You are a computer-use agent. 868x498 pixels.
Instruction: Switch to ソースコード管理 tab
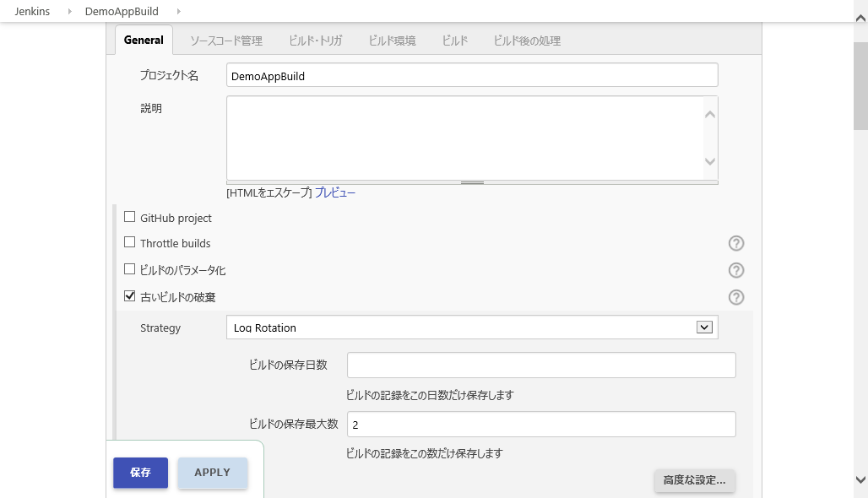pos(225,41)
